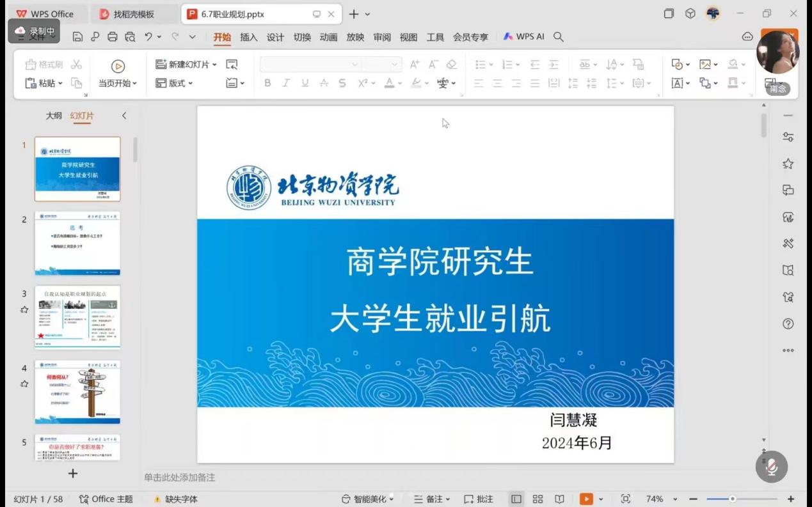Open the 插入 ribbon tab

click(248, 37)
